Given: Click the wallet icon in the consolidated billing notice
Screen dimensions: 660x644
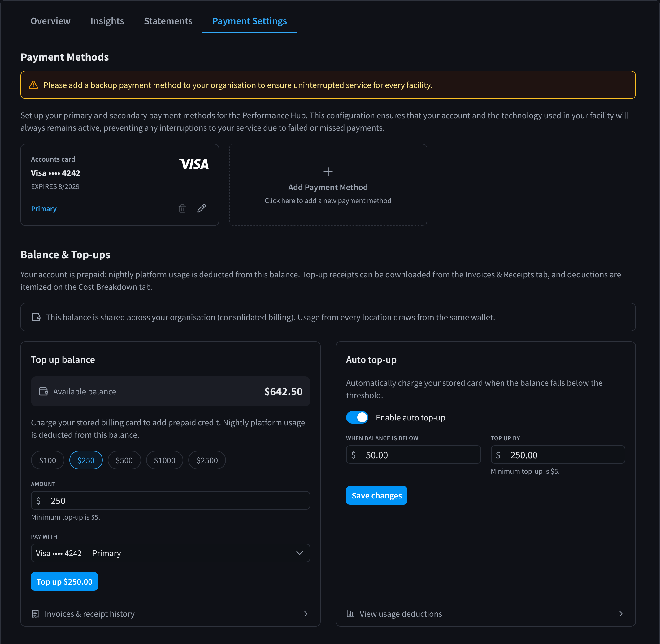Looking at the screenshot, I should [x=36, y=317].
